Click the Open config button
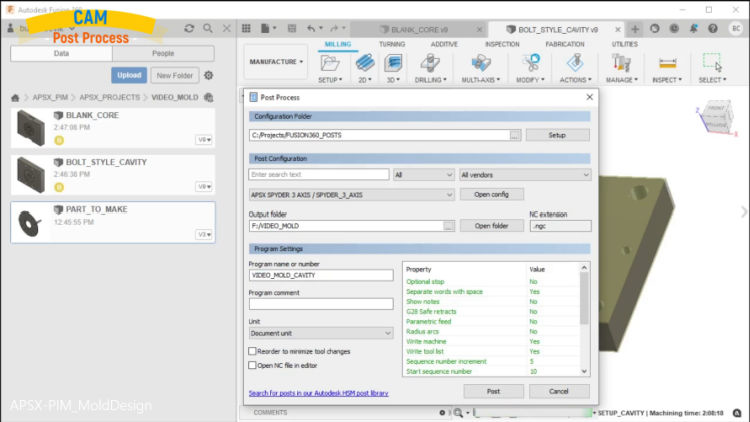The width and height of the screenshot is (750, 422). (x=491, y=194)
